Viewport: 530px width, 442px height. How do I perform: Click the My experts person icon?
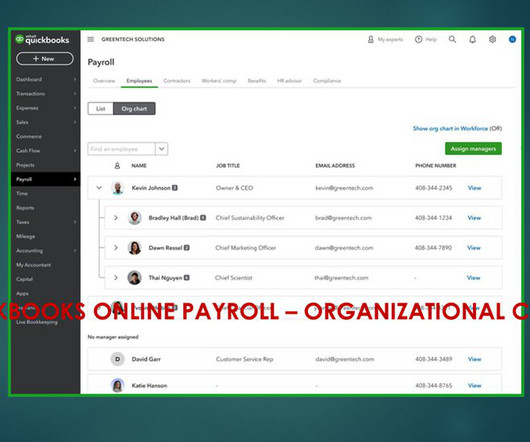point(371,40)
